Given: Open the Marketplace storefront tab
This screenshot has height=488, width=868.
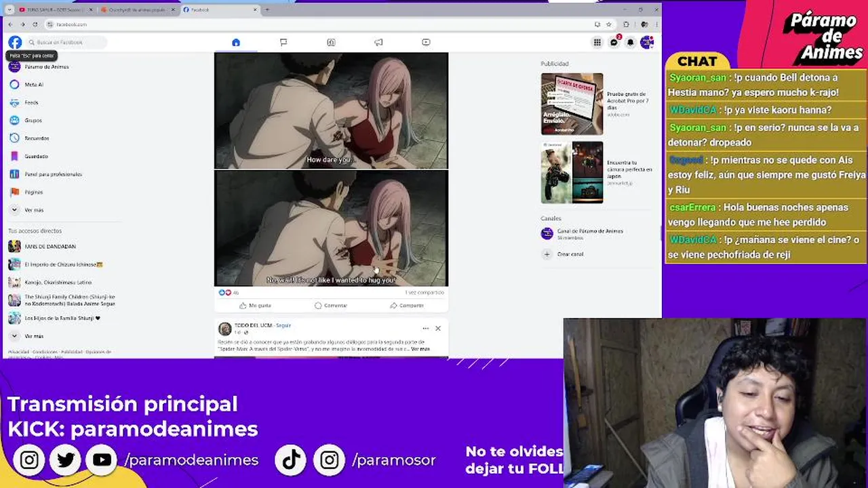Looking at the screenshot, I should pyautogui.click(x=331, y=42).
